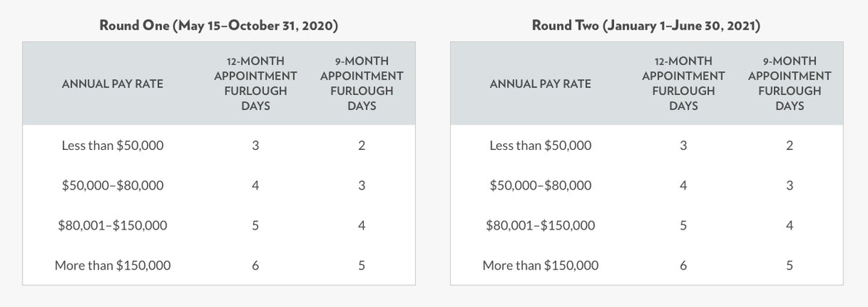Select Less than $50,000 row in Round Two
Screen dimensions: 868x307
647,146
